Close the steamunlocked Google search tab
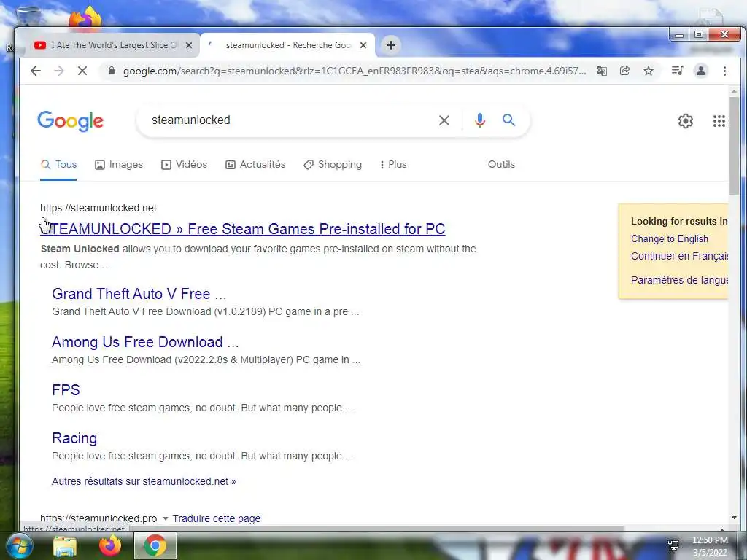 click(x=363, y=45)
